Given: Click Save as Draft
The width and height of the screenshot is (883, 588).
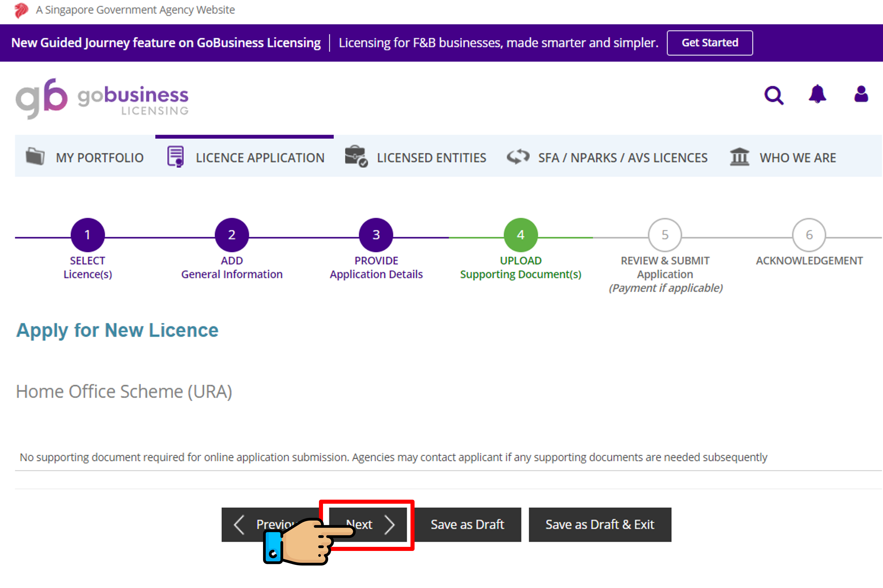Looking at the screenshot, I should pos(467,524).
